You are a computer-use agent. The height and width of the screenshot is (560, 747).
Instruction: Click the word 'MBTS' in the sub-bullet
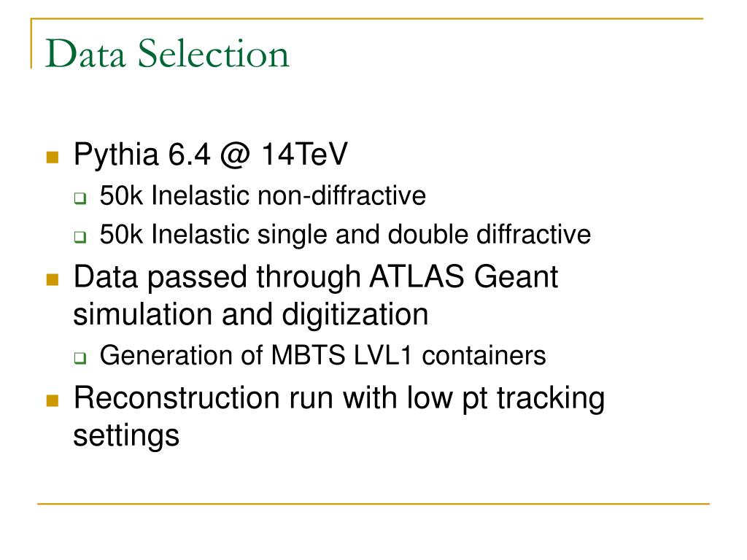tap(309, 355)
